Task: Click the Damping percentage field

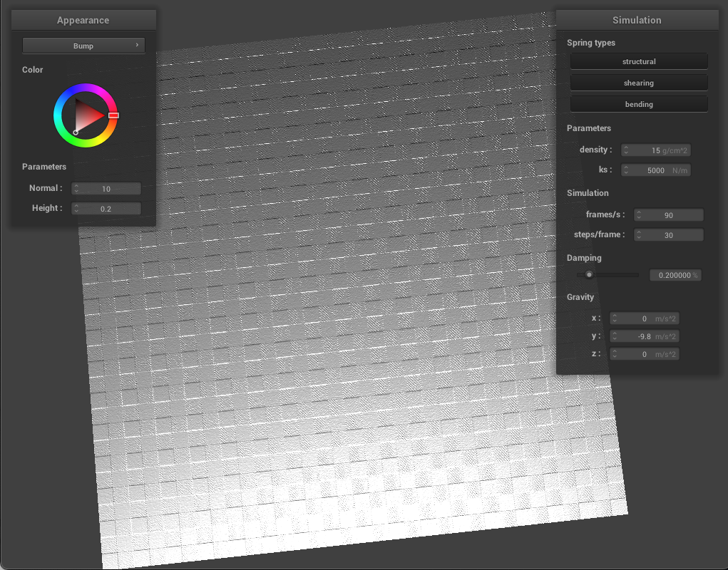Action: [x=675, y=275]
